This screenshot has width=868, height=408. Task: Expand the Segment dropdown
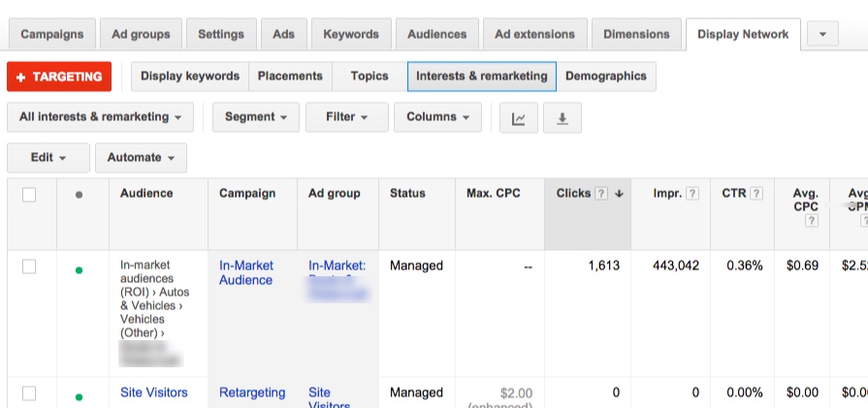[255, 117]
